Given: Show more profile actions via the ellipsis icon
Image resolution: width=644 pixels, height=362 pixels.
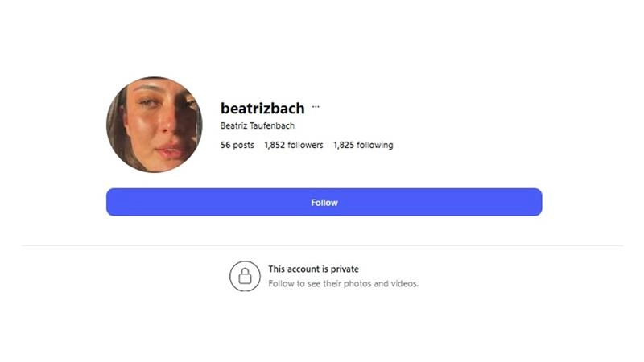Looking at the screenshot, I should (x=316, y=107).
